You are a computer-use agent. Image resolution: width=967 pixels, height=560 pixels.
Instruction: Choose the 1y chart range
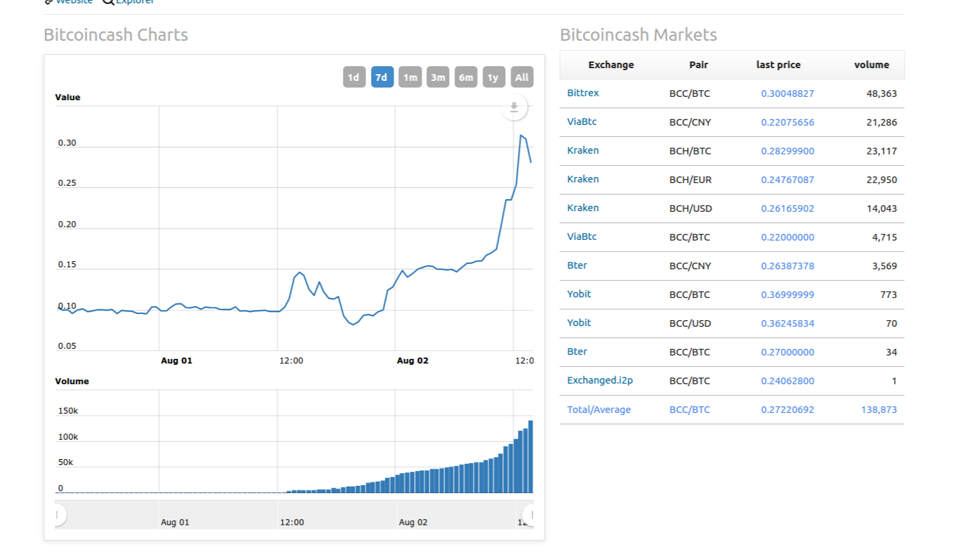pyautogui.click(x=493, y=77)
